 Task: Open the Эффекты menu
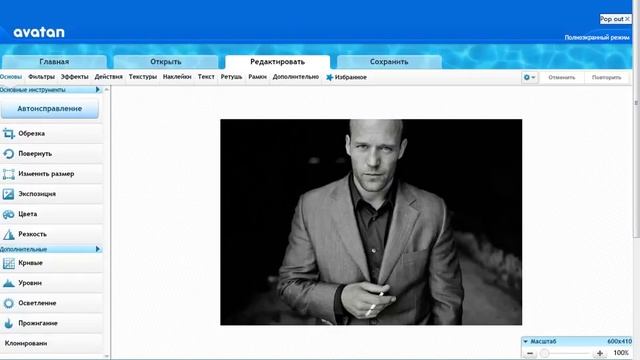(75, 77)
